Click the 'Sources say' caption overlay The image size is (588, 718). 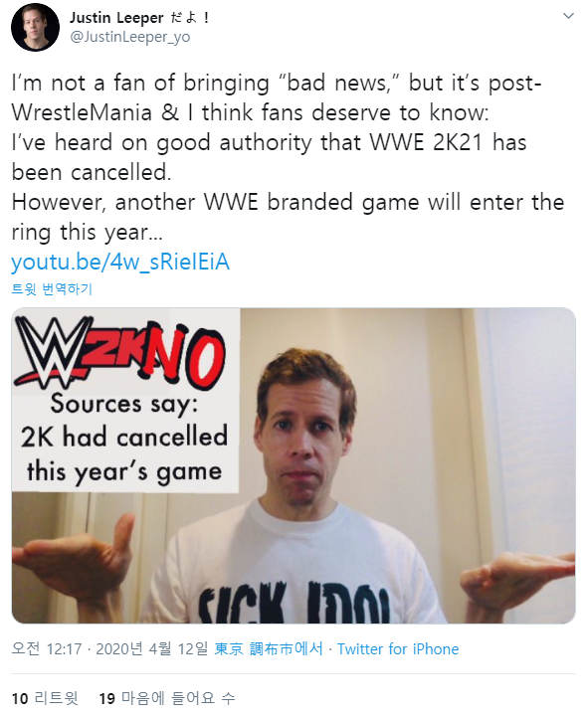pos(123,440)
